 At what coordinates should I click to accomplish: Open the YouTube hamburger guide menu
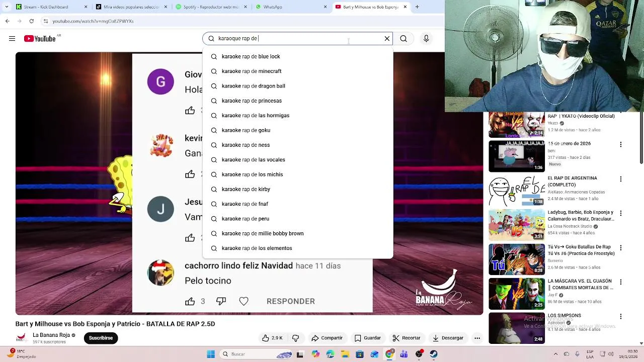[12, 39]
